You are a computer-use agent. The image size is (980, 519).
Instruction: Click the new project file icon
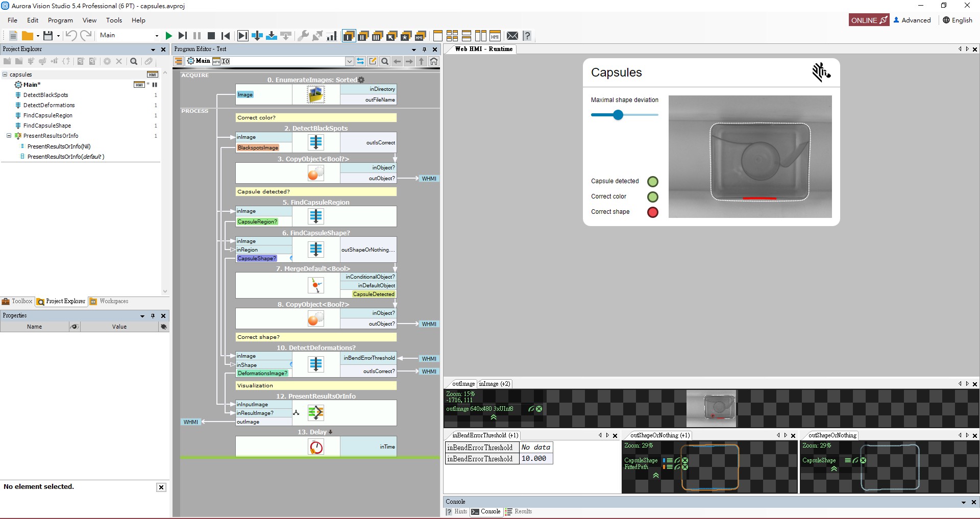[x=13, y=36]
